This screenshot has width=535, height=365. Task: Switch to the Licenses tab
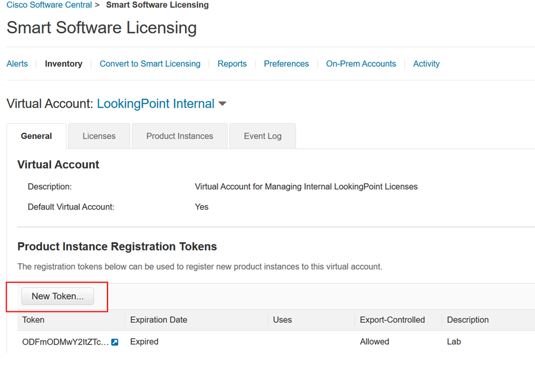point(99,136)
